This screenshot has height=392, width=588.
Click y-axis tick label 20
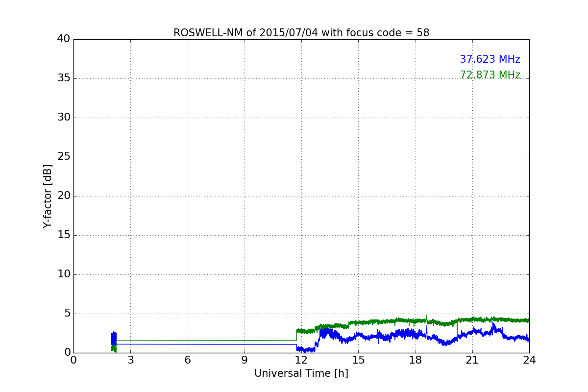pos(64,196)
